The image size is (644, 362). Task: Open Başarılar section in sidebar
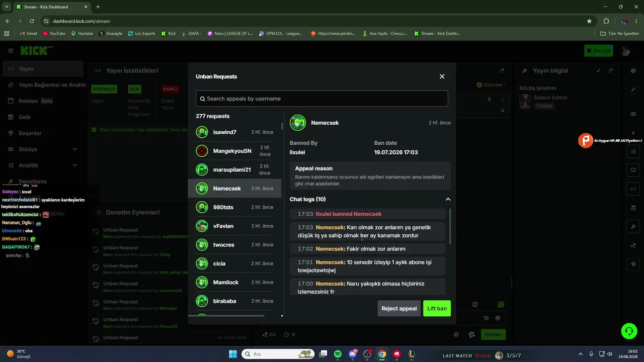[x=43, y=133]
